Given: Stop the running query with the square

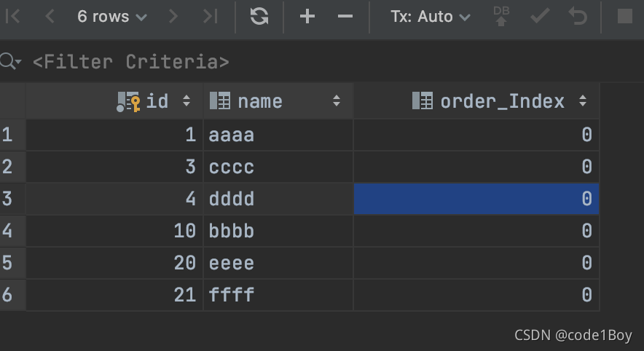Looking at the screenshot, I should point(624,17).
